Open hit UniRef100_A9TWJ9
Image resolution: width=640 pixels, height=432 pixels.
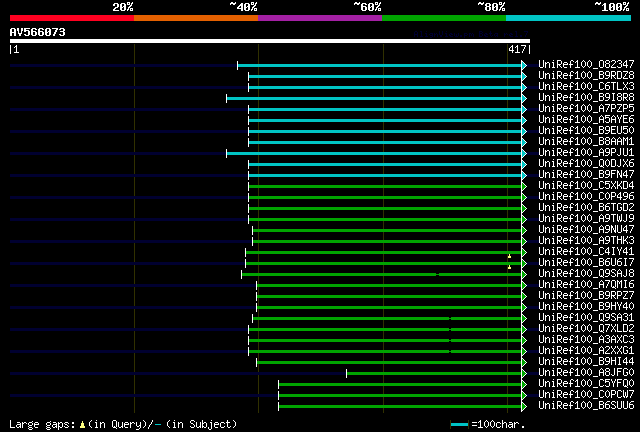tap(586, 218)
